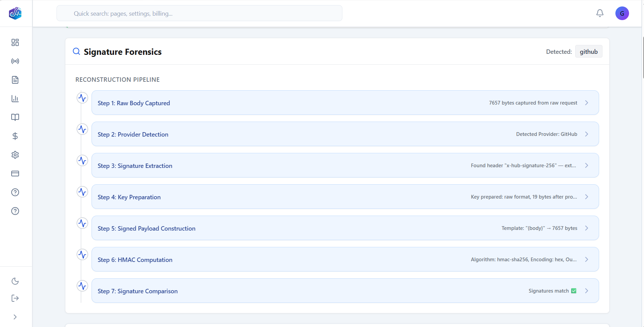The height and width of the screenshot is (327, 644).
Task: Open the dashboard grid icon
Action: tap(15, 42)
